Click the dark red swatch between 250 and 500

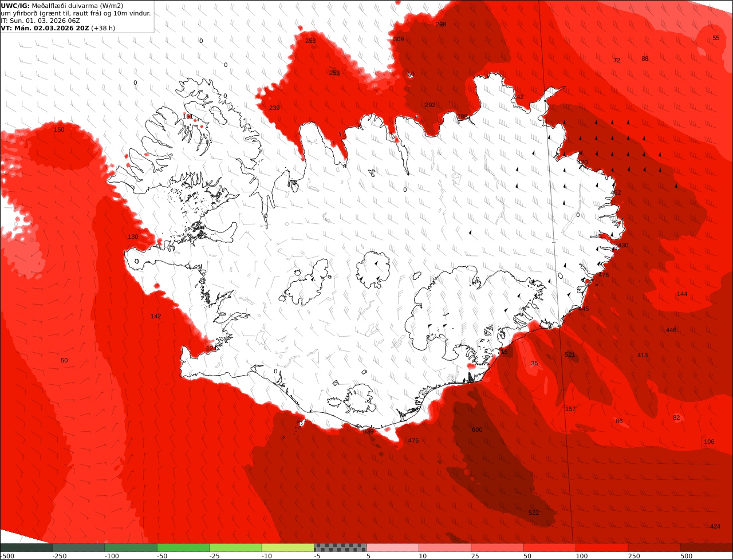coord(655,547)
